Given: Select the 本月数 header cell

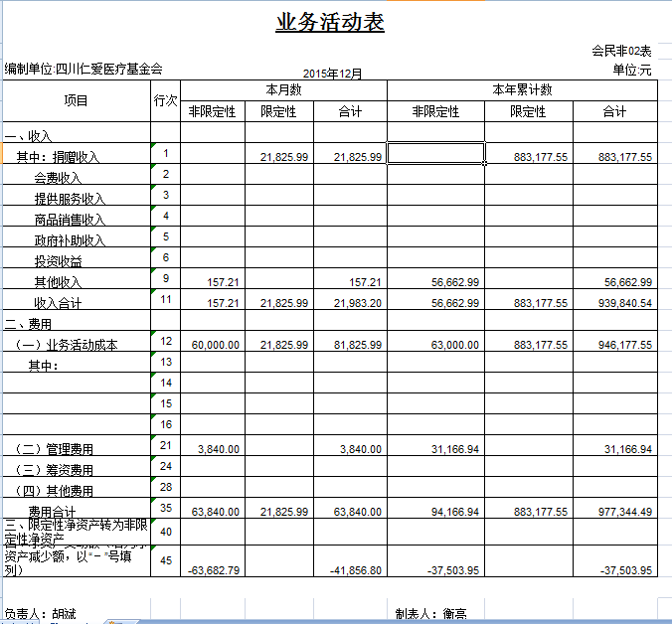Looking at the screenshot, I should 283,90.
